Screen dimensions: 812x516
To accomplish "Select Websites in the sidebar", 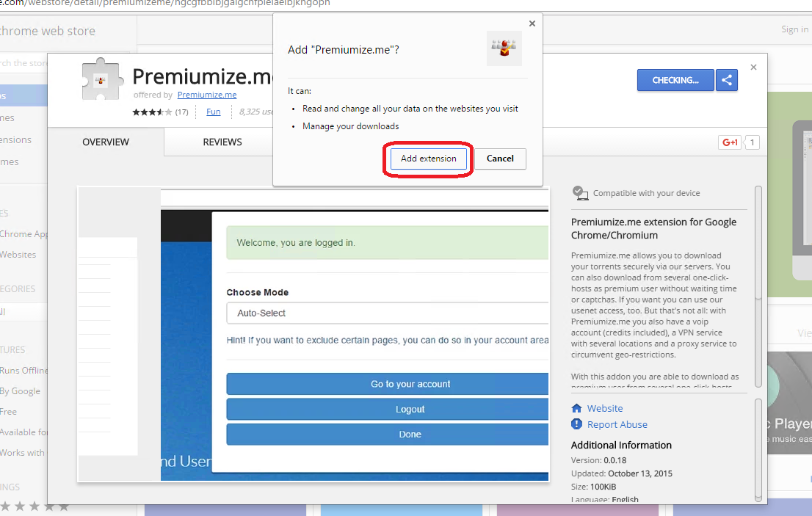I will pos(18,255).
